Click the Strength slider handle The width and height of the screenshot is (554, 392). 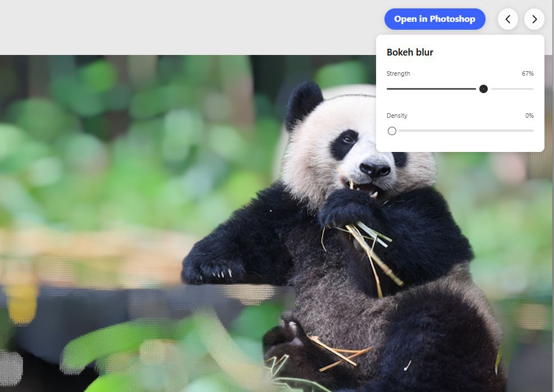(483, 89)
